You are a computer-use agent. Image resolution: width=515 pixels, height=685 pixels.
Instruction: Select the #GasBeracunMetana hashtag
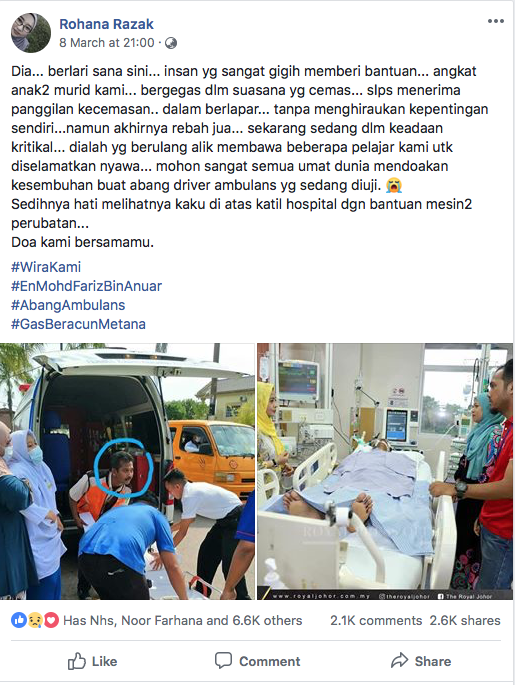78,324
